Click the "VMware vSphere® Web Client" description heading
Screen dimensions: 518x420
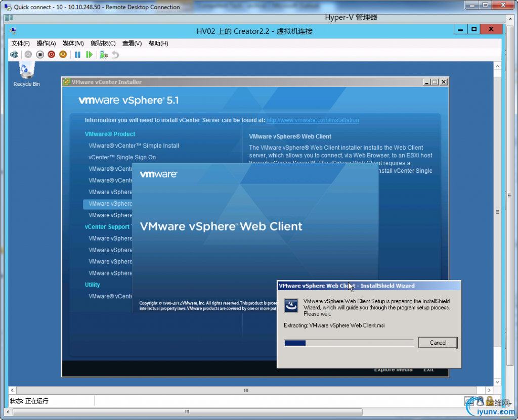point(290,136)
